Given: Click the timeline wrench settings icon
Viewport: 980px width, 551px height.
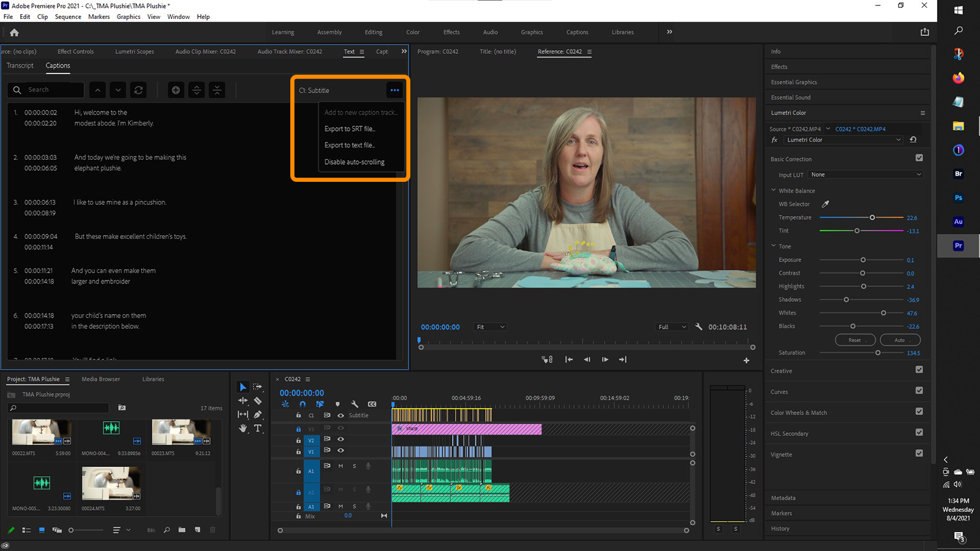Looking at the screenshot, I should tap(355, 404).
